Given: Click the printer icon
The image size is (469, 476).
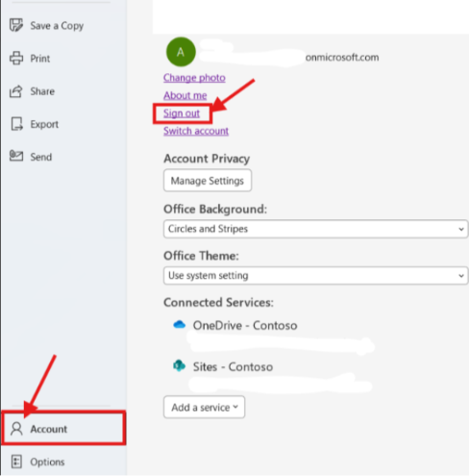Looking at the screenshot, I should [x=16, y=59].
